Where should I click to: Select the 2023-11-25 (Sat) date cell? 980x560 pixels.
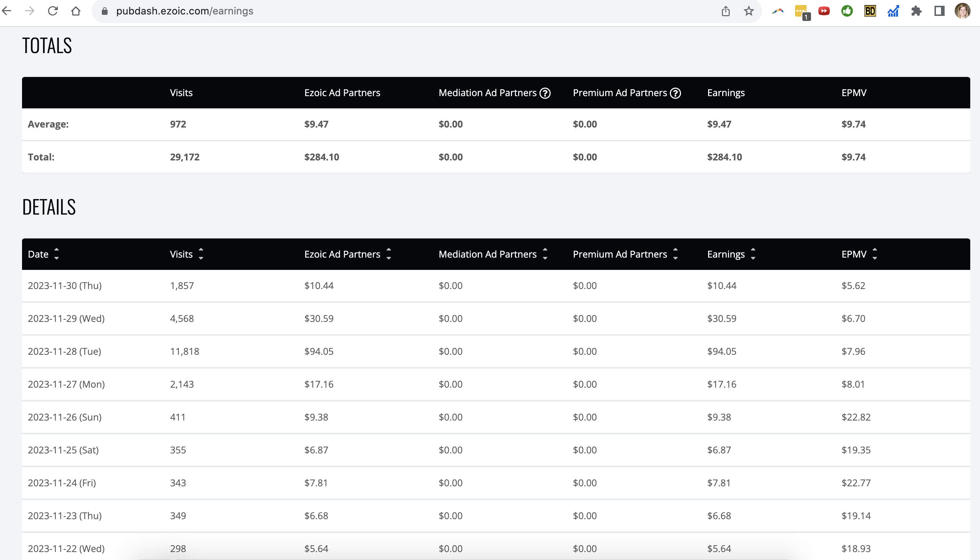pyautogui.click(x=63, y=449)
